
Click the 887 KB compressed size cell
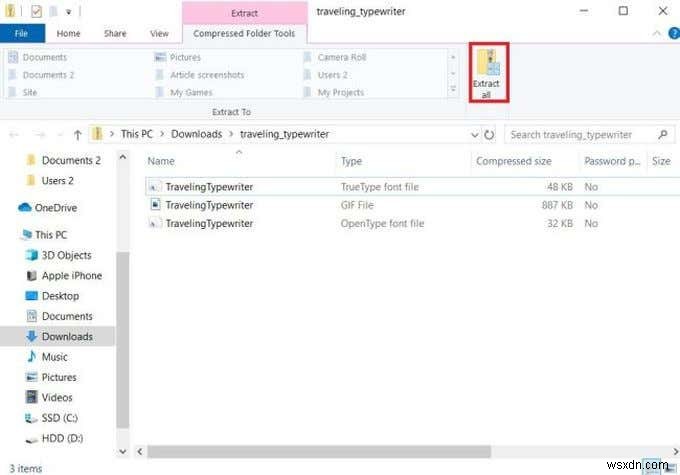click(557, 205)
